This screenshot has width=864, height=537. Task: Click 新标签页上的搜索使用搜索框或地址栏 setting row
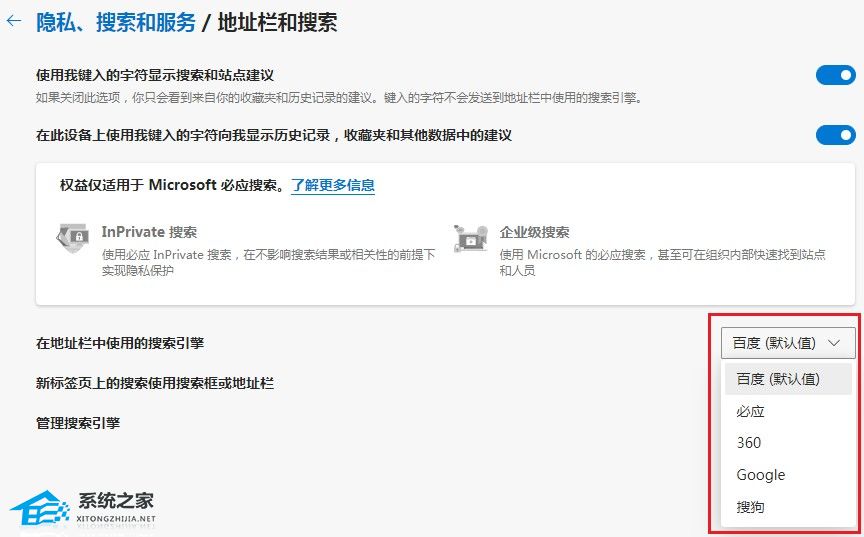tap(155, 383)
